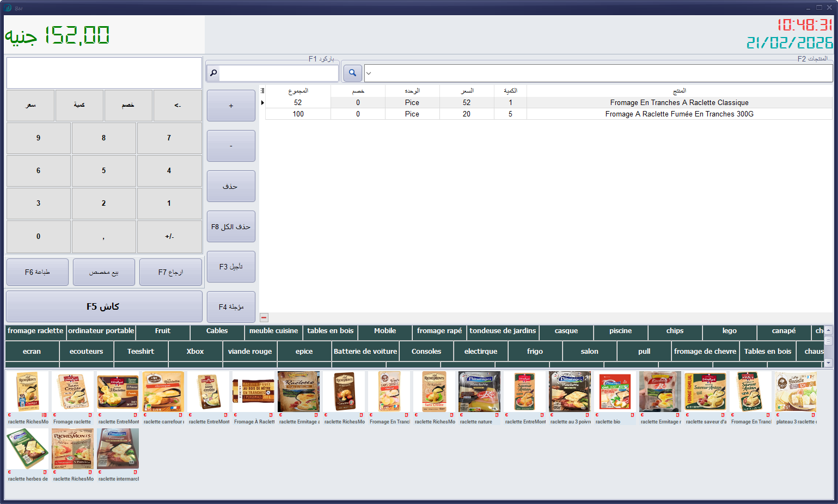Select the raclette nature product thumbnail
This screenshot has height=504, width=838.
pyautogui.click(x=479, y=392)
